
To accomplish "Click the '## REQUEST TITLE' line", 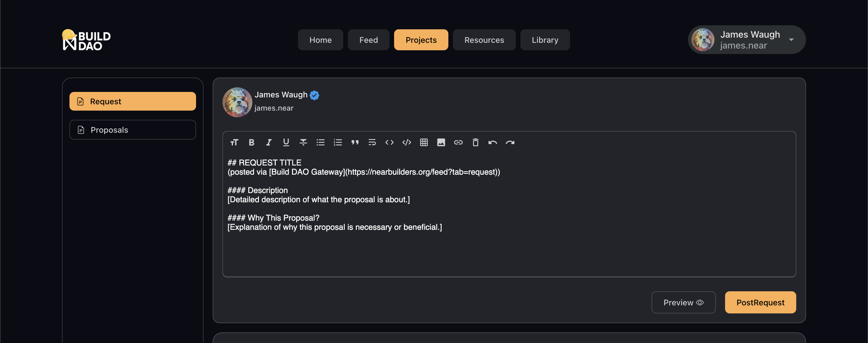I will click(x=264, y=163).
